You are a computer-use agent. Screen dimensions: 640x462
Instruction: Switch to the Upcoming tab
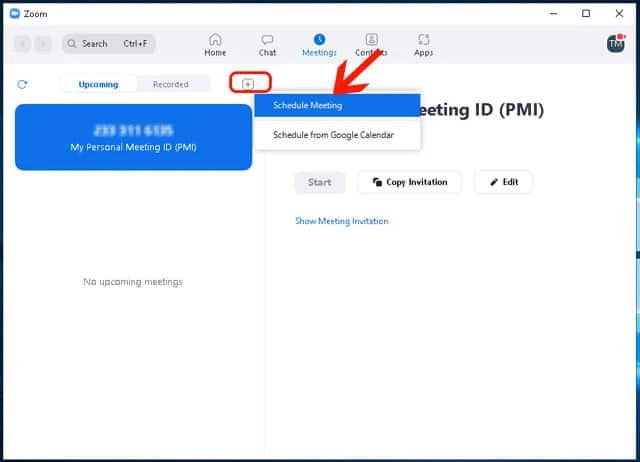tap(98, 84)
